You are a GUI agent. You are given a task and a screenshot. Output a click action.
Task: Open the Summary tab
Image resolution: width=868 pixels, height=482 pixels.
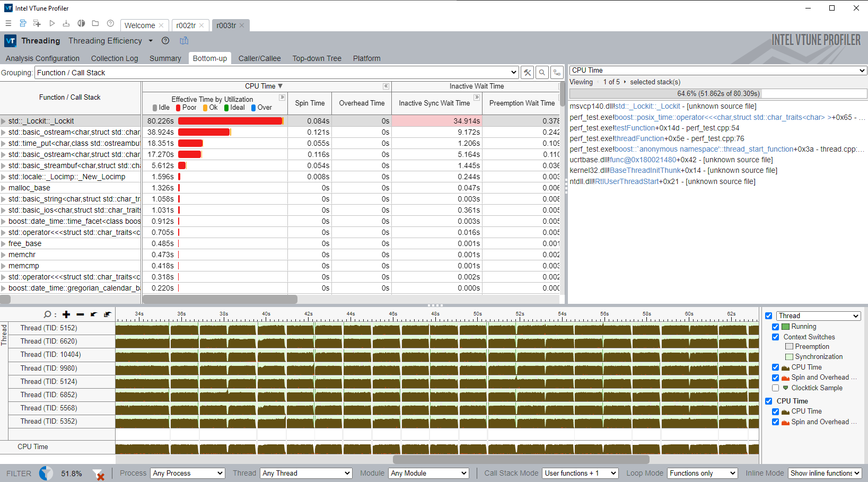(x=165, y=58)
